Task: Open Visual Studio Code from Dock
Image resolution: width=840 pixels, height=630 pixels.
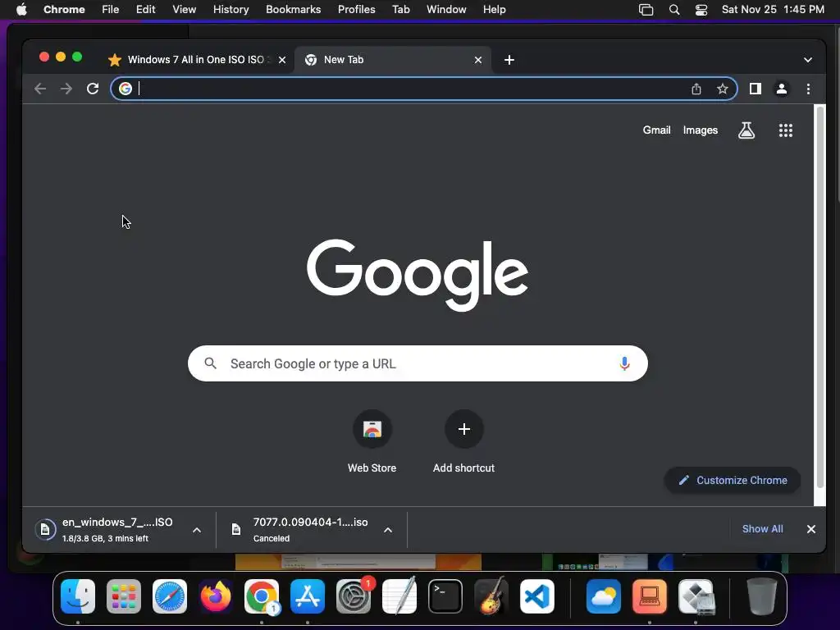Action: click(x=537, y=596)
